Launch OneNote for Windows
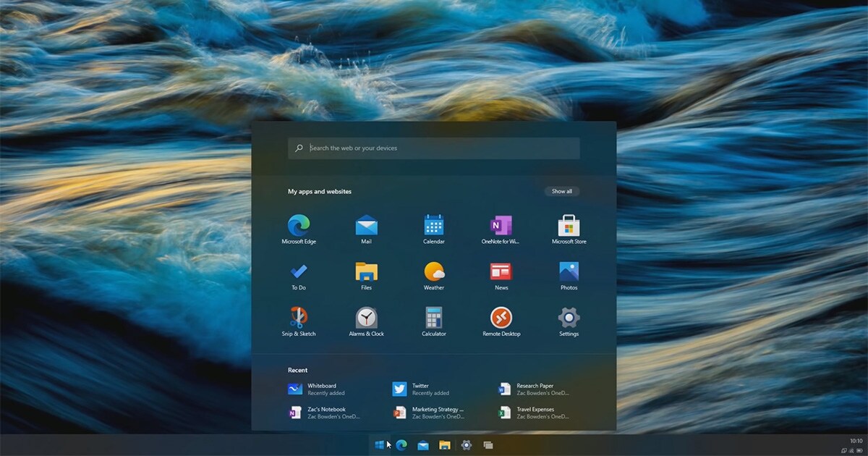Image resolution: width=868 pixels, height=456 pixels. pyautogui.click(x=501, y=225)
